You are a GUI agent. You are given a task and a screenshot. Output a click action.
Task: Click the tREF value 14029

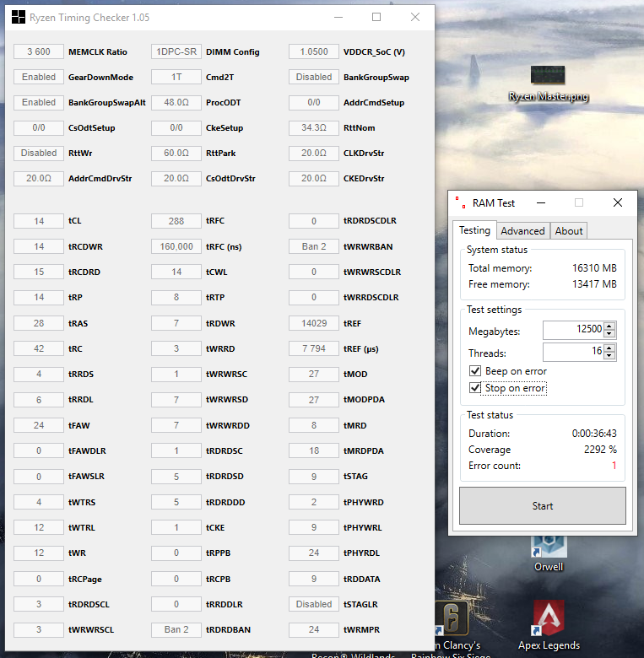pyautogui.click(x=314, y=323)
